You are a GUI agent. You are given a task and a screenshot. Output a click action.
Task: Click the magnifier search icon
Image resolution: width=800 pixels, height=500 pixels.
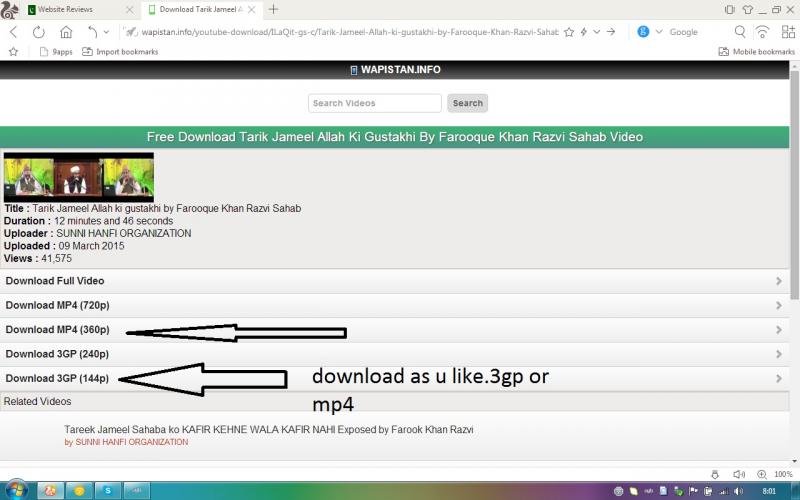pos(739,32)
